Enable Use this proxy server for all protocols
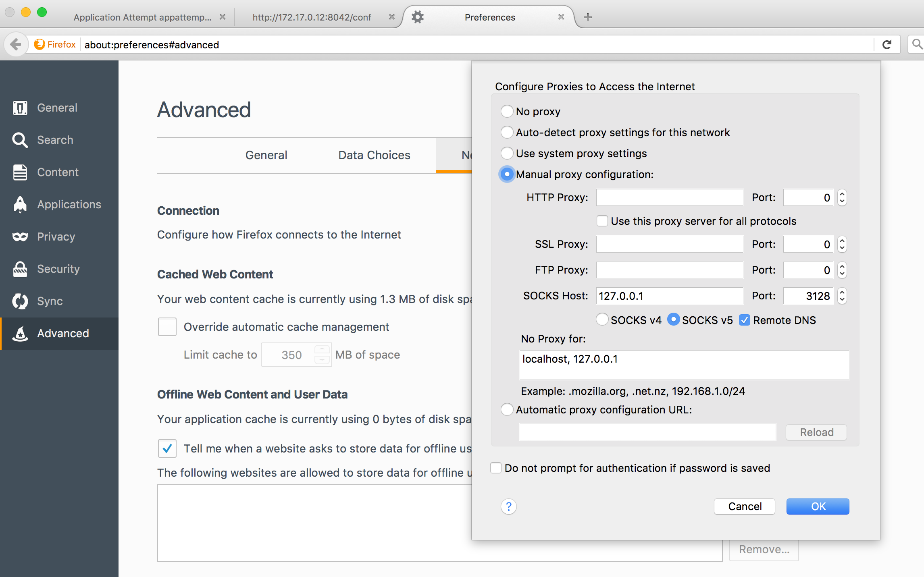Image resolution: width=924 pixels, height=577 pixels. (602, 221)
